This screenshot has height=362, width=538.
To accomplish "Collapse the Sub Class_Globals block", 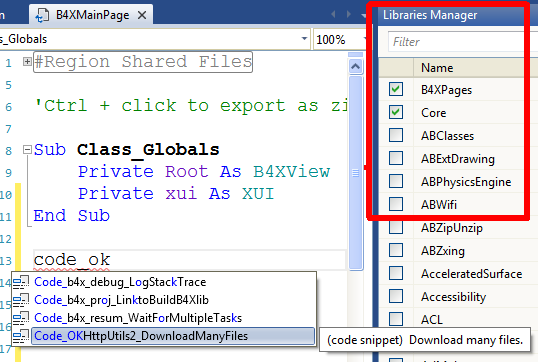I will tap(27, 150).
